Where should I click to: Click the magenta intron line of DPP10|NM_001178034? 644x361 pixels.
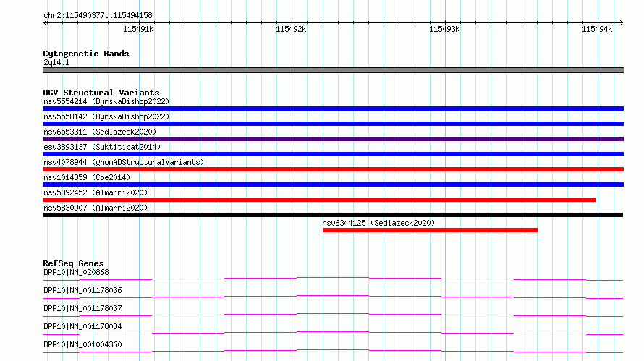333,333
